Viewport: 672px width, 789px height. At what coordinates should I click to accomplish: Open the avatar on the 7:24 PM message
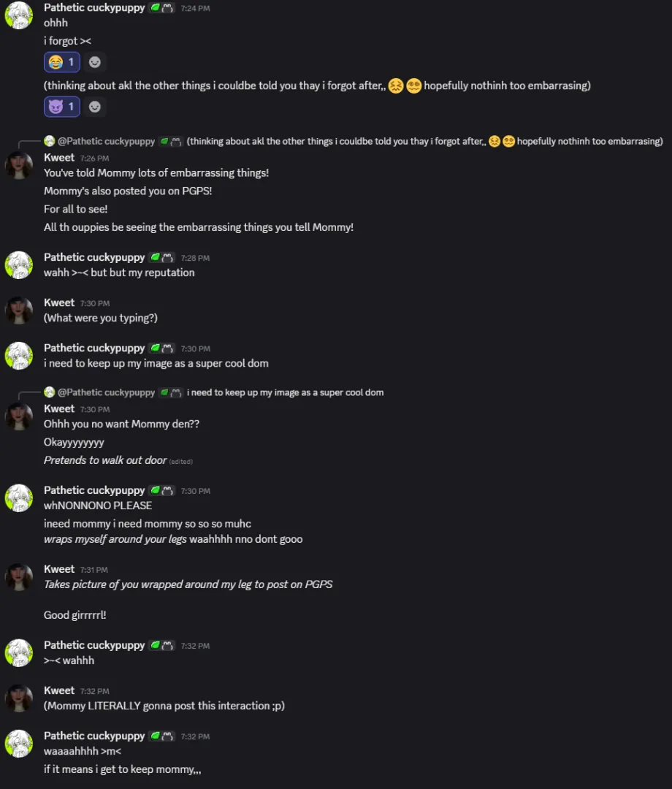[19, 15]
